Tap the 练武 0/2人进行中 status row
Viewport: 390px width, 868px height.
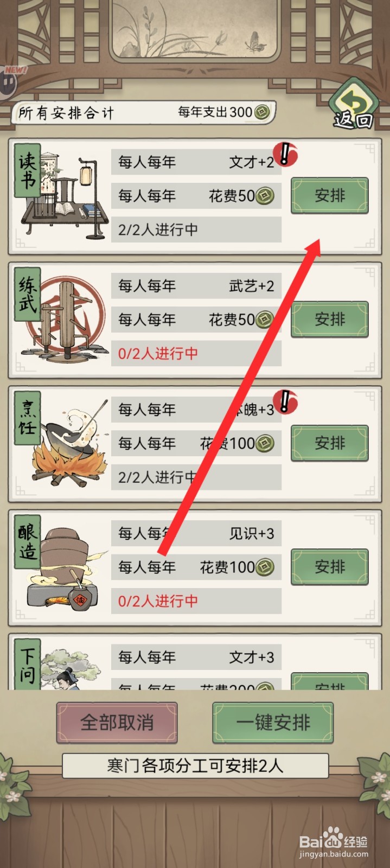(x=196, y=354)
